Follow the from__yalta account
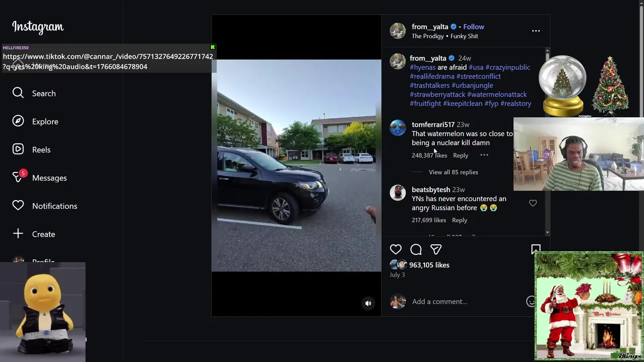 pos(473,27)
